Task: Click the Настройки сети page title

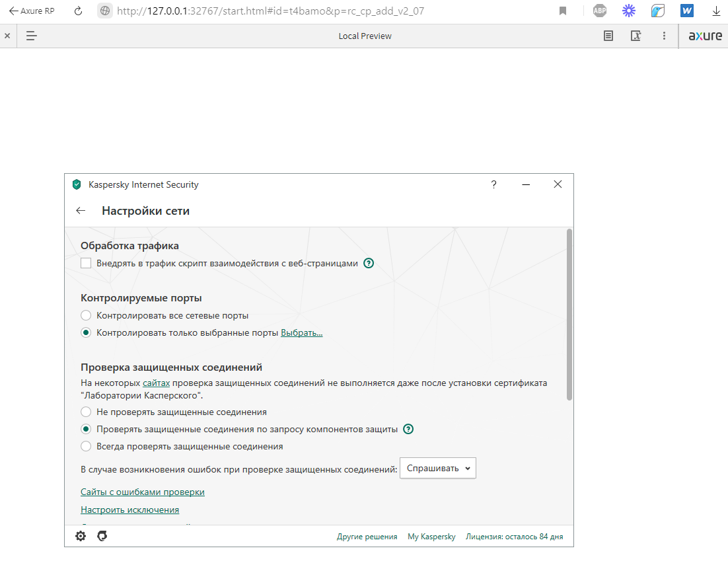Action: point(146,211)
